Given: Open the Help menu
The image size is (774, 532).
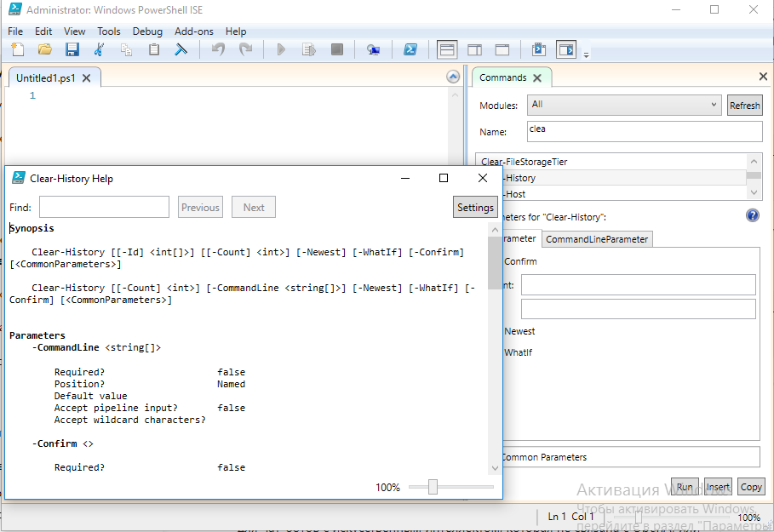Looking at the screenshot, I should point(236,31).
